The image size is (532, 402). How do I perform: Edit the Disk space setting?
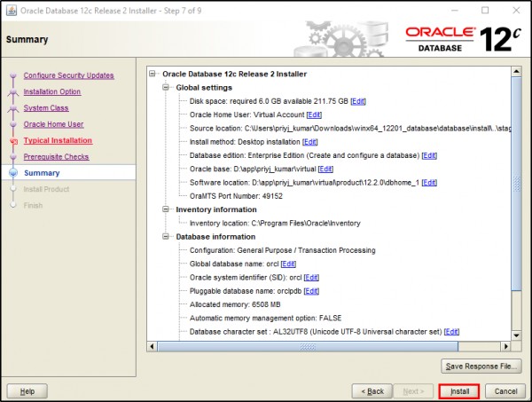[358, 101]
